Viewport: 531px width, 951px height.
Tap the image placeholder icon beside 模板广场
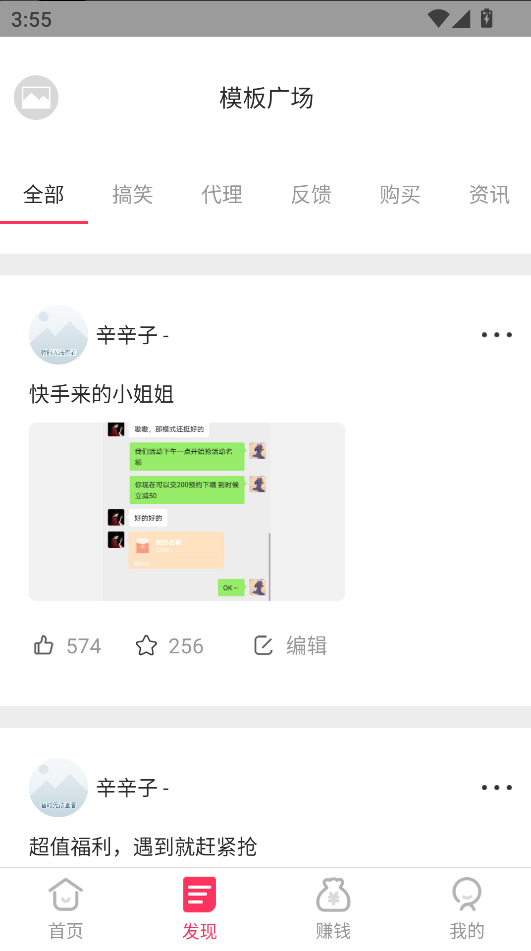click(36, 98)
